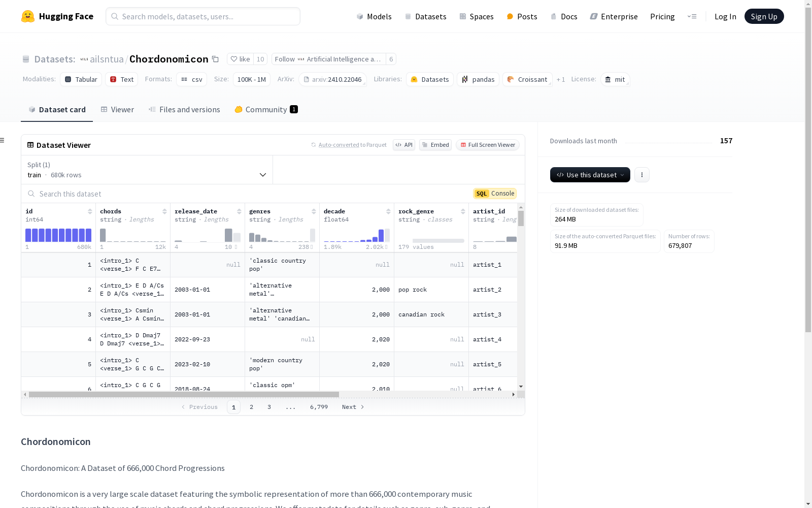Follow Artificial Intelligence organization

point(328,59)
